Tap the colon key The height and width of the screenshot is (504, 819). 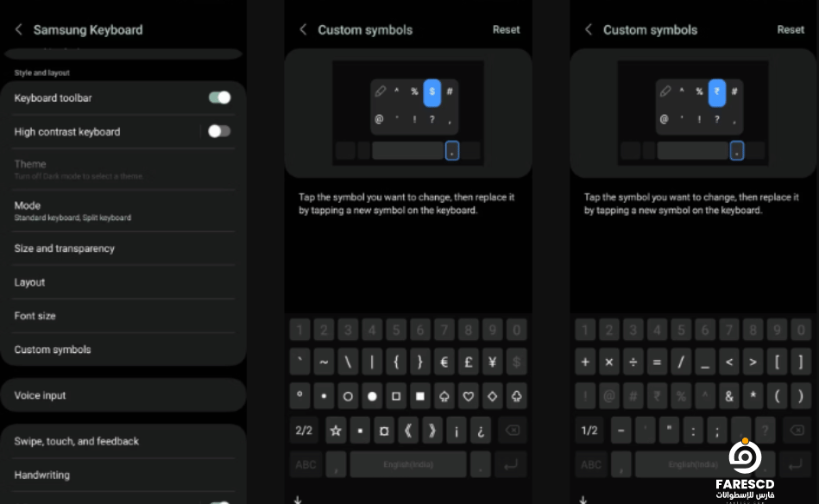click(x=693, y=431)
